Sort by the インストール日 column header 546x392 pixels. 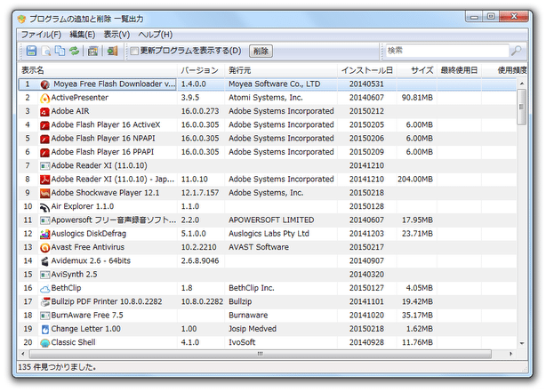[367, 70]
